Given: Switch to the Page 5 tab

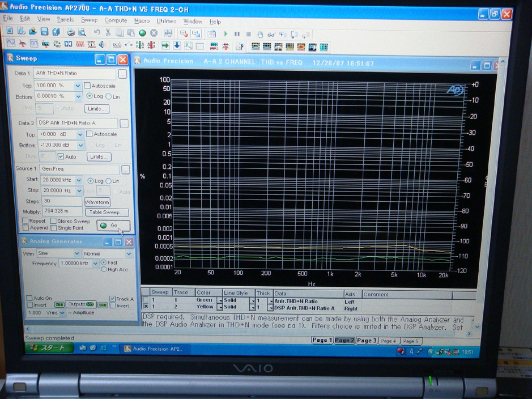Looking at the screenshot, I should point(411,341).
